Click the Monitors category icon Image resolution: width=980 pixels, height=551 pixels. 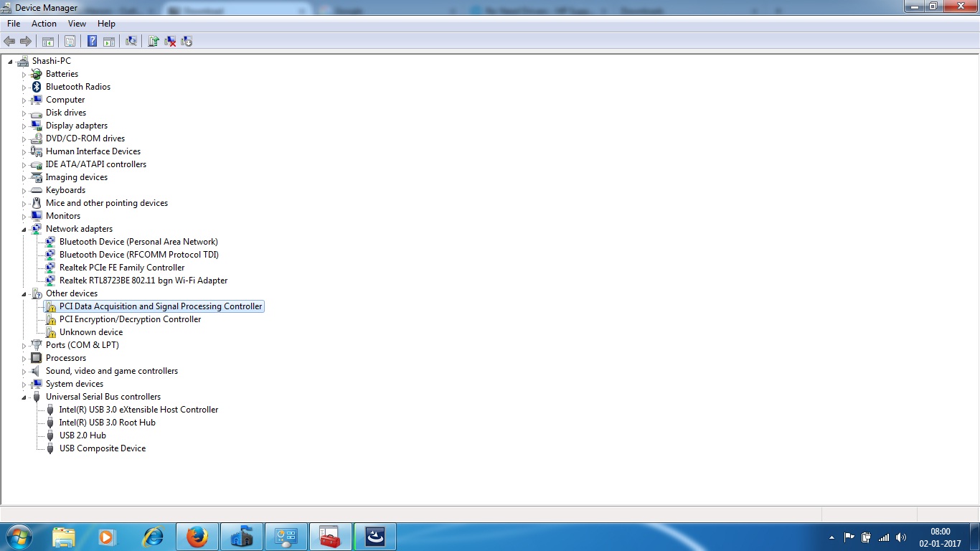click(37, 216)
